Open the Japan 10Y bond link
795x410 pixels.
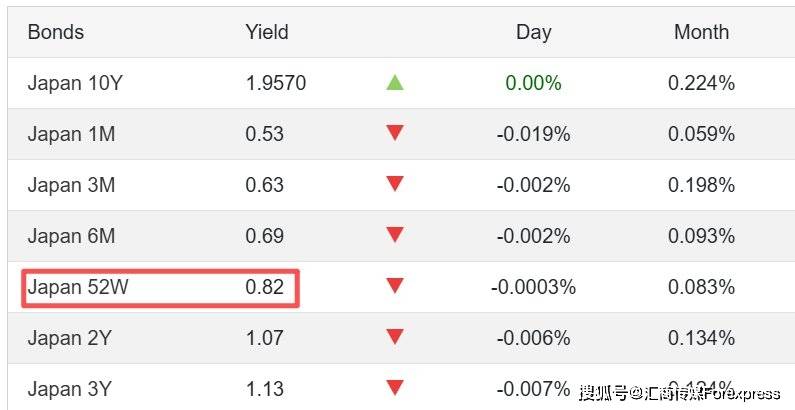75,83
